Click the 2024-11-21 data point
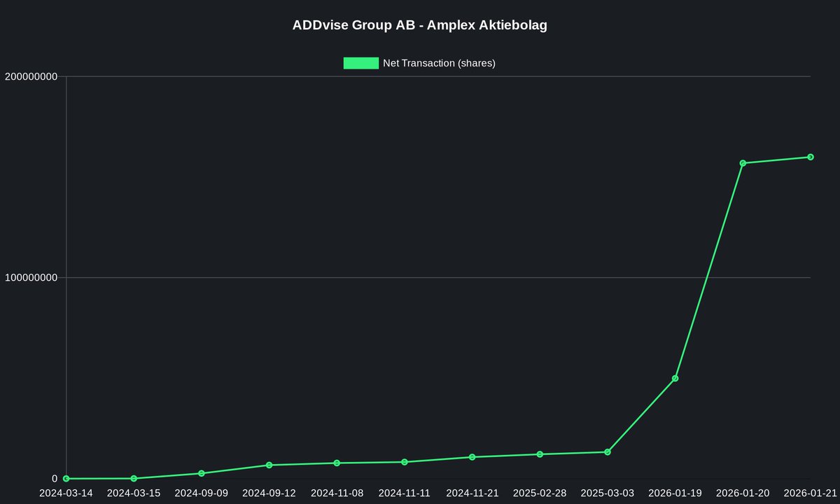840x504 pixels. point(472,456)
